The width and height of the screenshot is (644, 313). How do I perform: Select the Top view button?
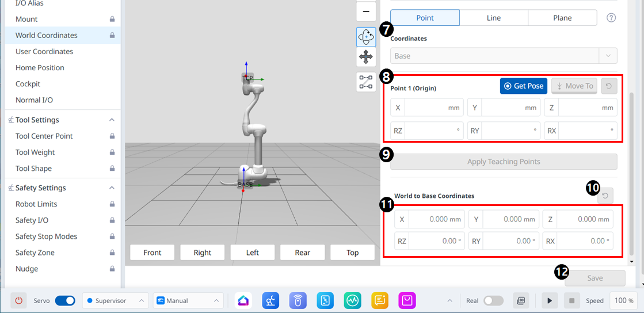(x=352, y=253)
